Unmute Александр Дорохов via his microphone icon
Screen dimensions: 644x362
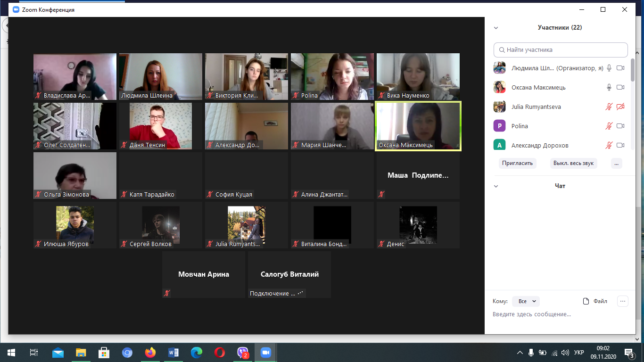coord(609,145)
